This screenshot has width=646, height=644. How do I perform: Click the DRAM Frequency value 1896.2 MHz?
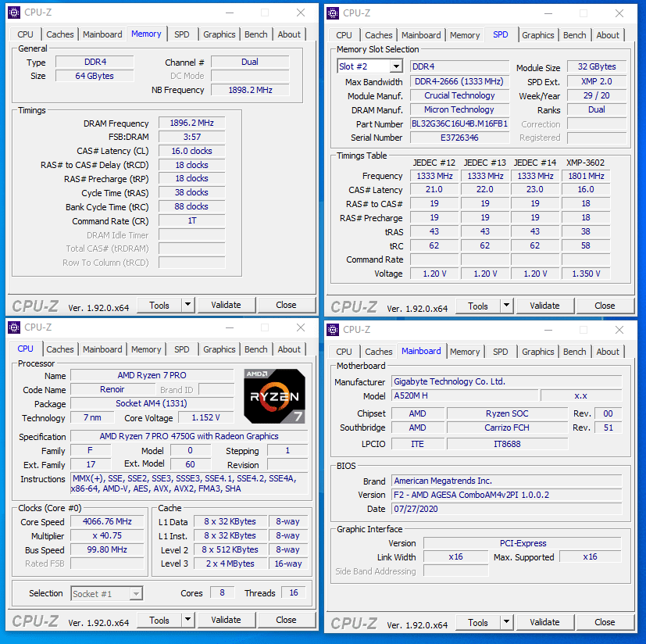point(192,123)
